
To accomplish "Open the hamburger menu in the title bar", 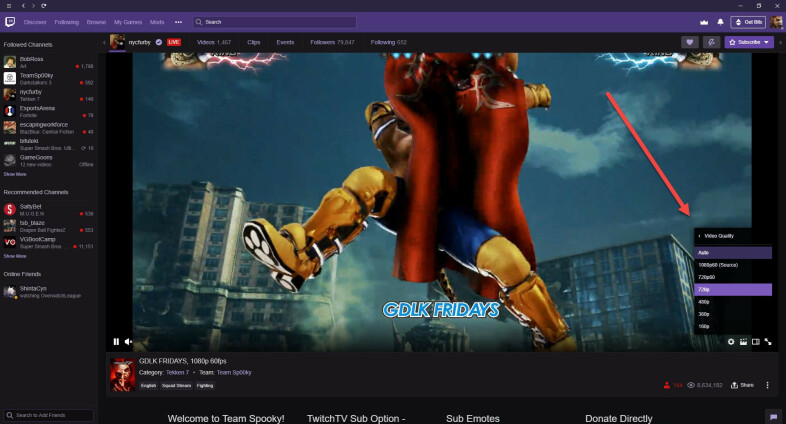I will coord(9,6).
